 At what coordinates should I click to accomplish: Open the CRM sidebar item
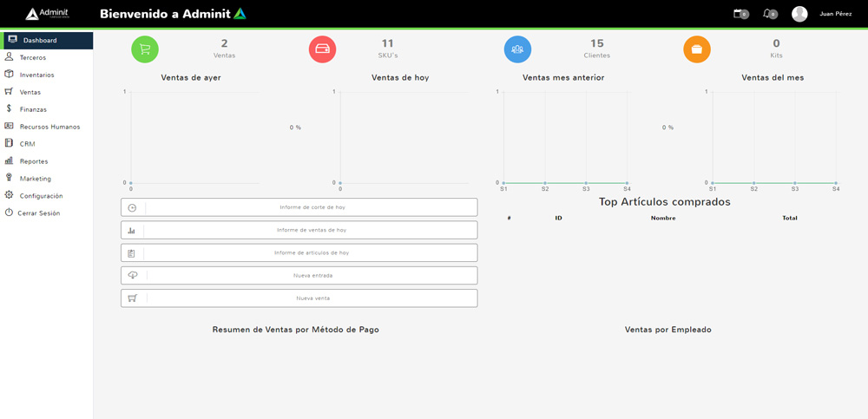coord(27,144)
